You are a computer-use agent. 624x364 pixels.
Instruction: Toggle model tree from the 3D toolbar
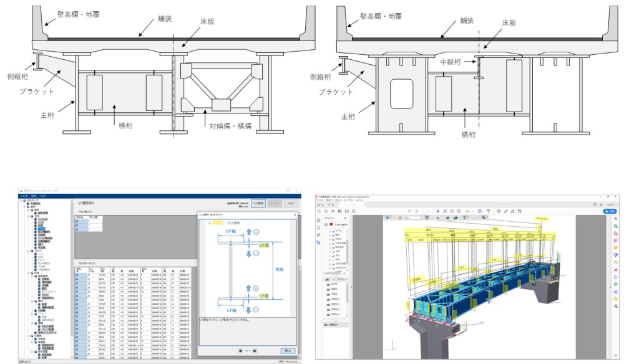click(427, 218)
